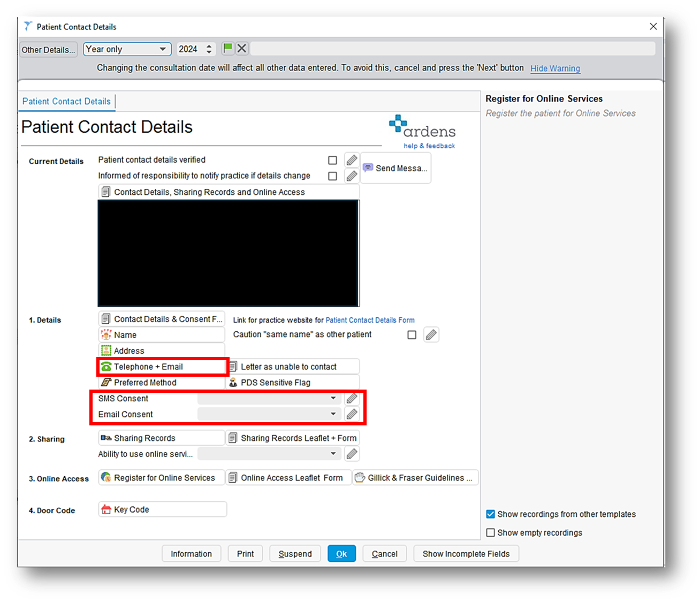Tick Informed of responsibility to notify checkbox
The image size is (700, 602).
[332, 176]
